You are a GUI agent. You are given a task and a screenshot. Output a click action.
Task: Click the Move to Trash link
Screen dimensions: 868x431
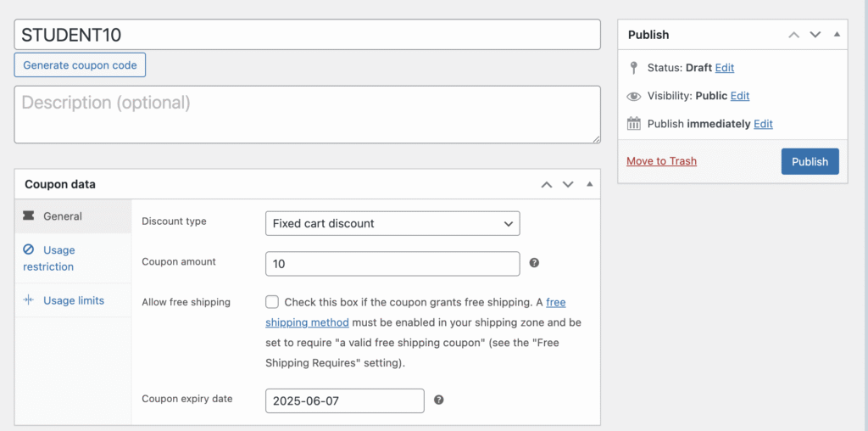click(x=661, y=161)
